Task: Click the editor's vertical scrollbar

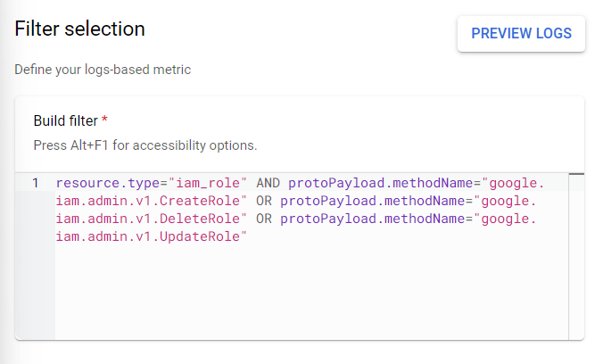Action: tap(576, 259)
